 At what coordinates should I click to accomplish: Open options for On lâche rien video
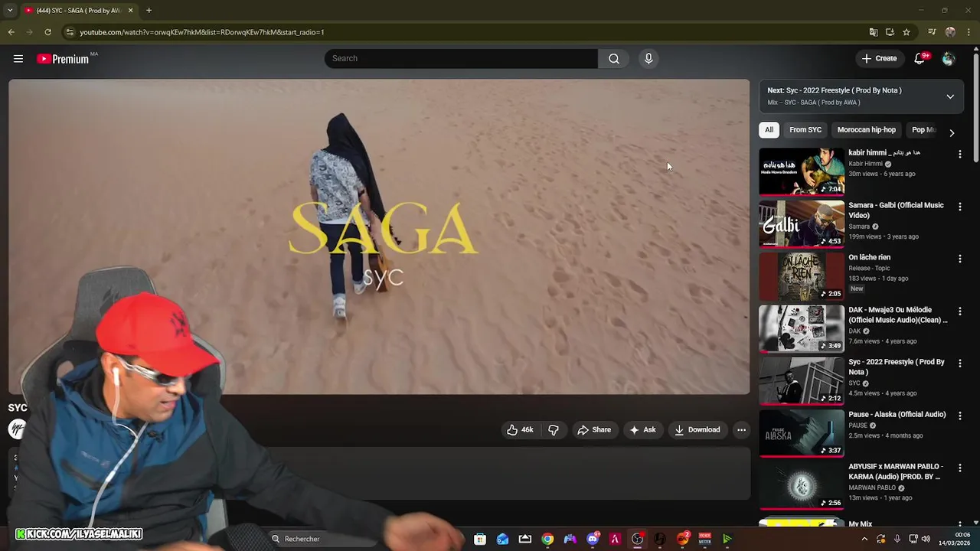(x=959, y=259)
